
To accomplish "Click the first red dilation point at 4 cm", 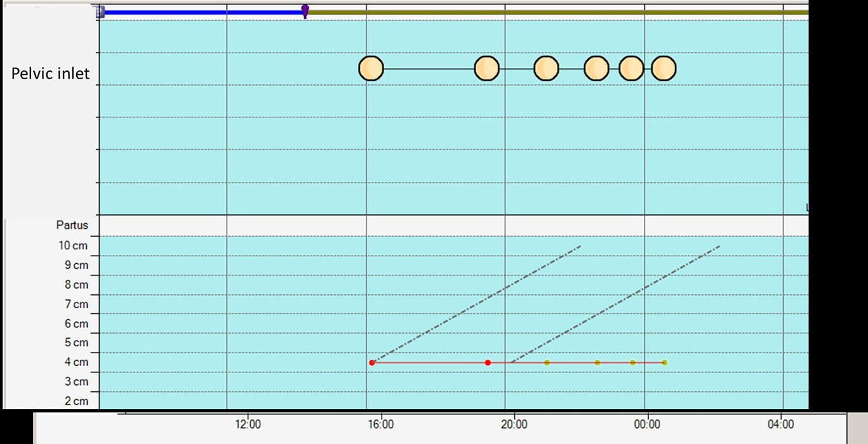I will [x=371, y=363].
